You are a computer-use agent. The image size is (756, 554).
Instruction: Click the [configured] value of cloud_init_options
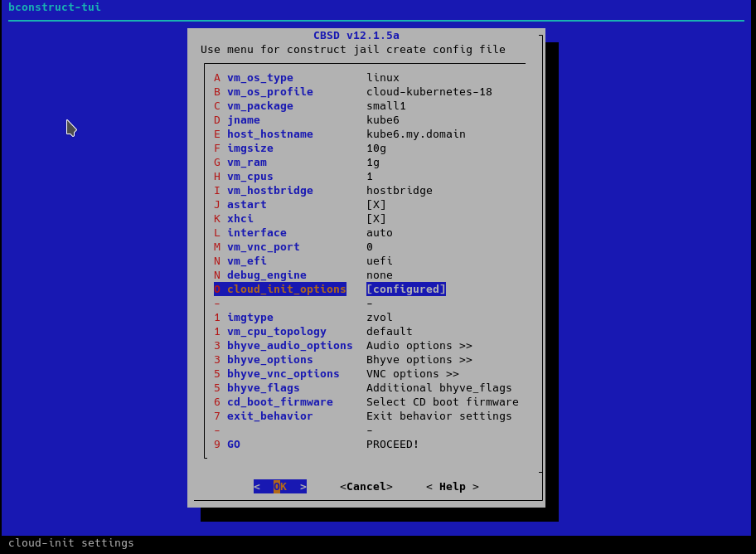(406, 289)
